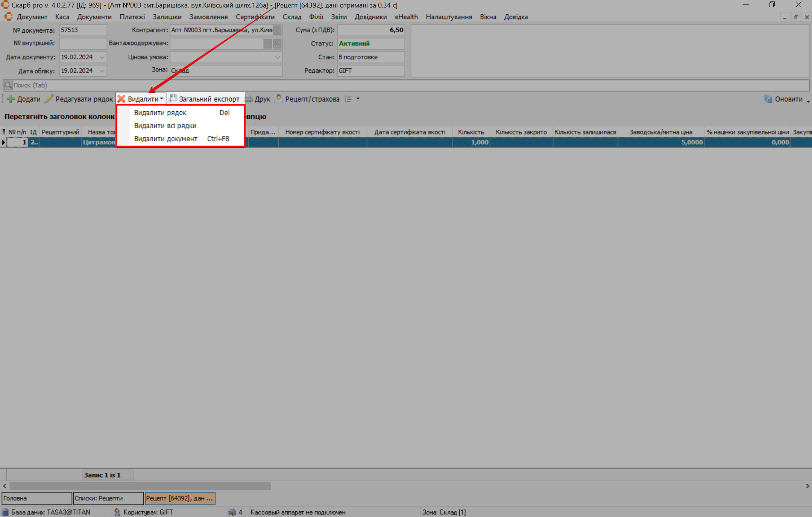The height and width of the screenshot is (517, 812).
Task: Choose Видалити всі рядки menu entry
Action: pyautogui.click(x=165, y=126)
